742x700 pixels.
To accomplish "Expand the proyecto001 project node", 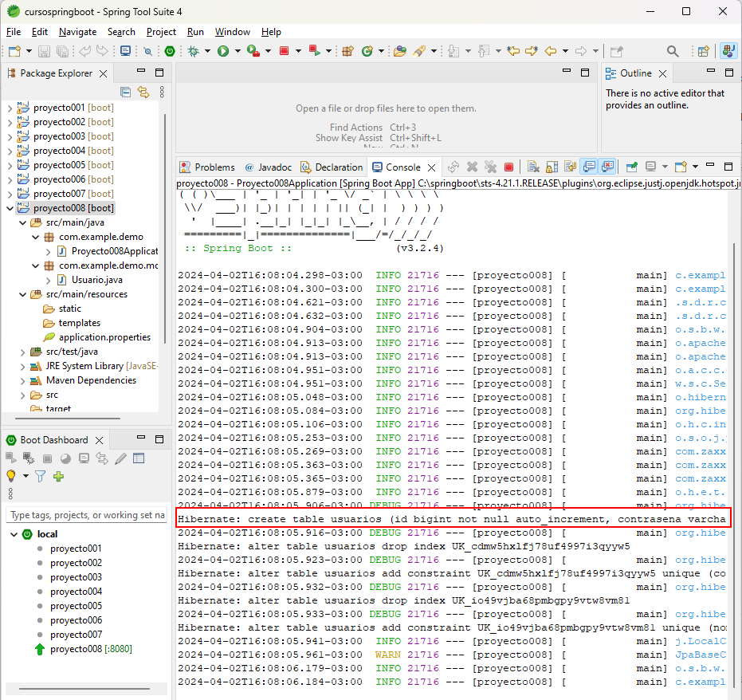I will (x=10, y=108).
